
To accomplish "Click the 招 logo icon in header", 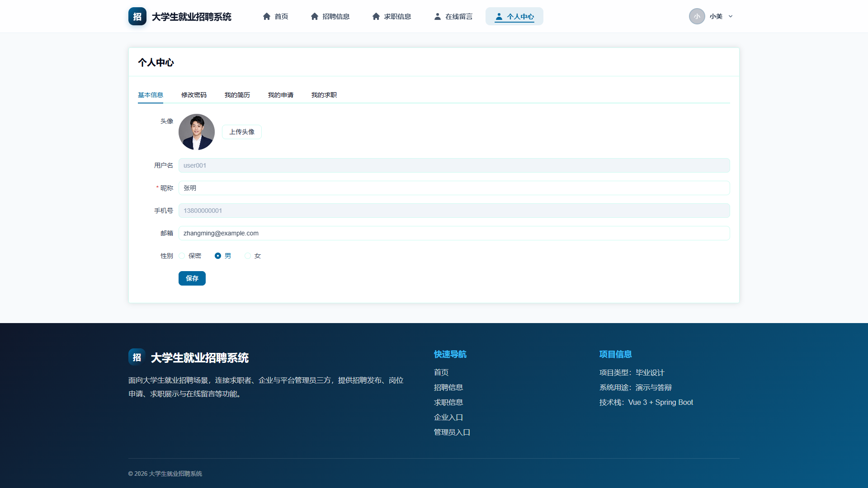I will click(x=137, y=16).
